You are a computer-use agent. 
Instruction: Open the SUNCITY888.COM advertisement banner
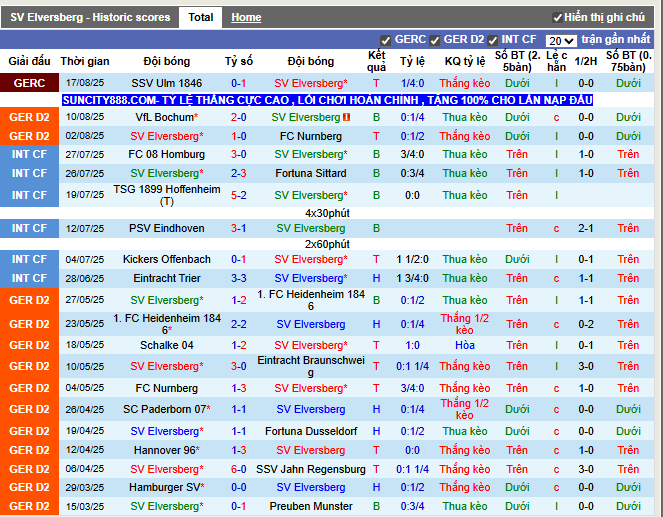327,100
